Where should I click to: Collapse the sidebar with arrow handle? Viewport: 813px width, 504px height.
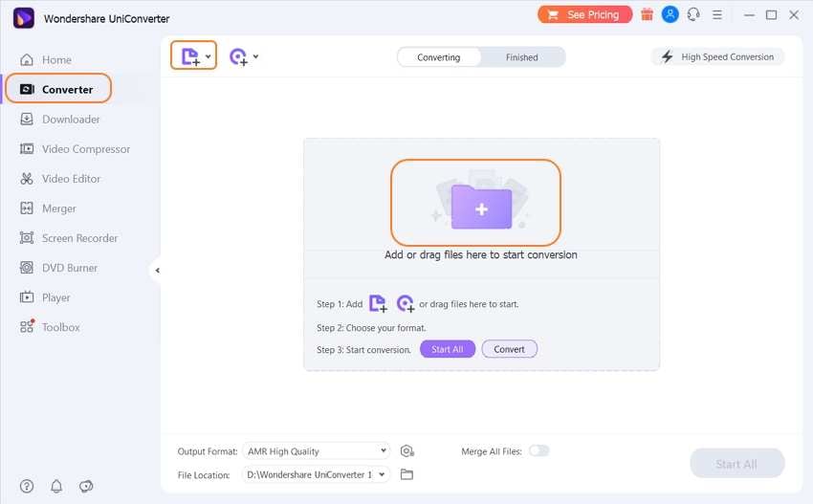pyautogui.click(x=157, y=270)
